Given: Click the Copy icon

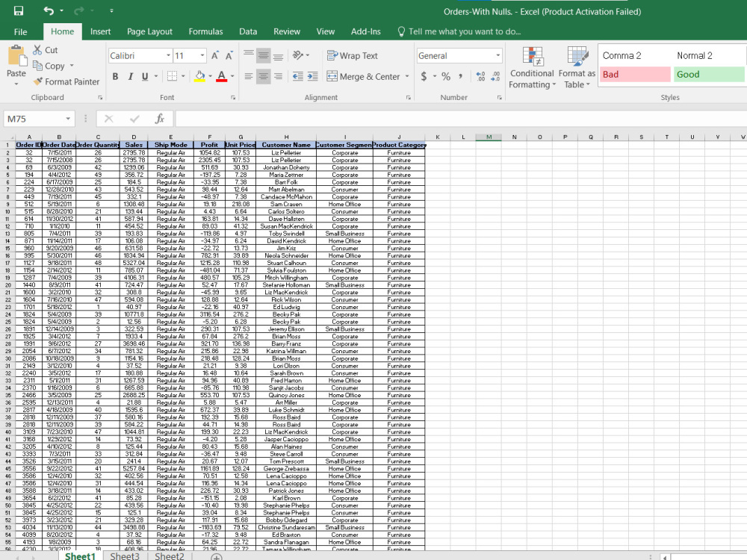Looking at the screenshot, I should [37, 65].
